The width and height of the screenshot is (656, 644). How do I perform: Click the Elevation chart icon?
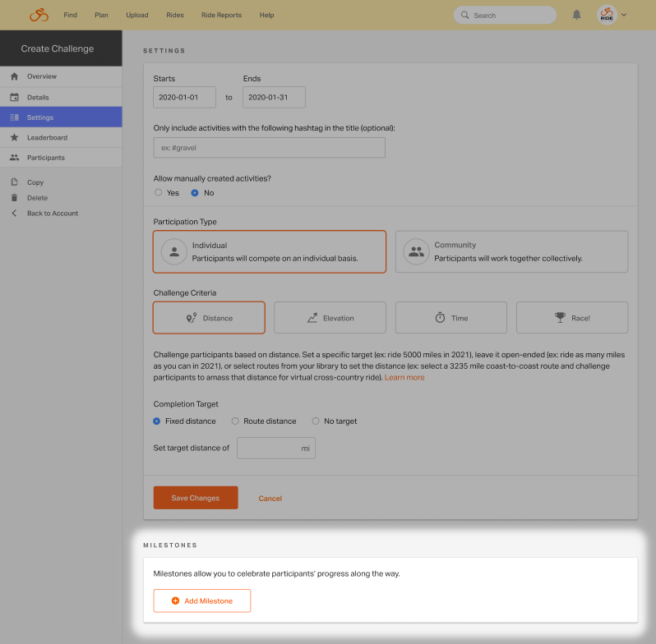(x=312, y=318)
